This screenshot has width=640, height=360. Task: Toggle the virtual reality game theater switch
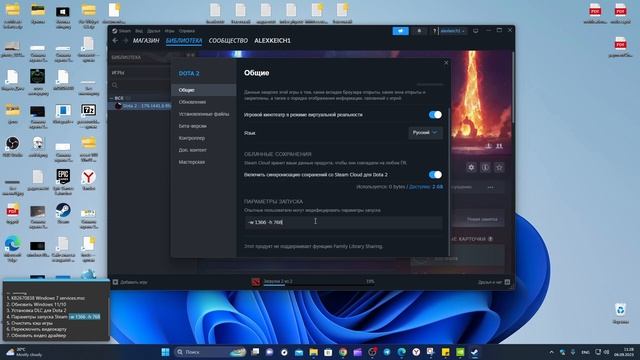(435, 115)
